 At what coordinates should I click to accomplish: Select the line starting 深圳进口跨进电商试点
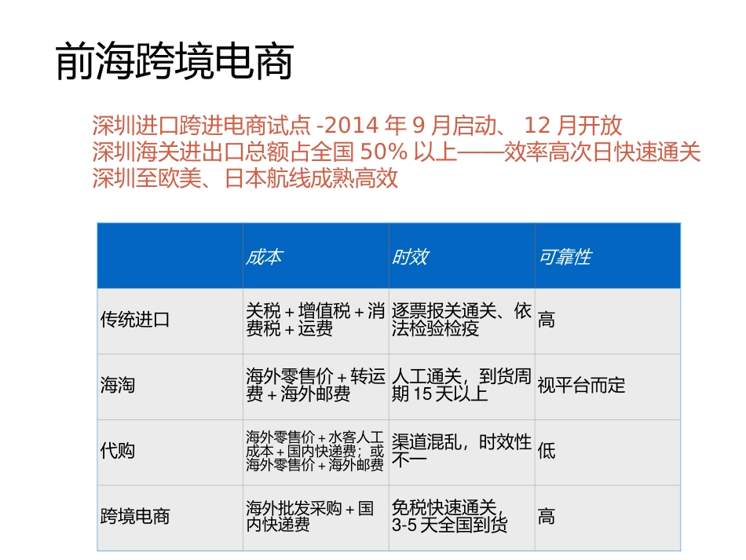coord(357,126)
